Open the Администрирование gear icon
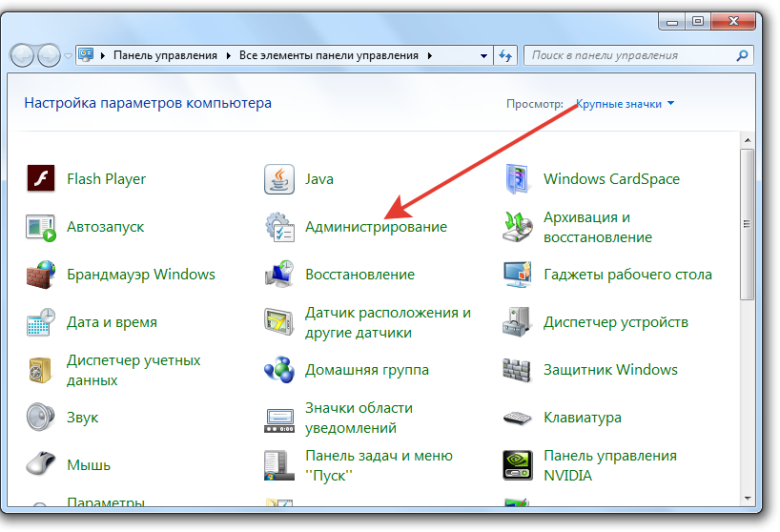The width and height of the screenshot is (780, 532). coord(279,227)
